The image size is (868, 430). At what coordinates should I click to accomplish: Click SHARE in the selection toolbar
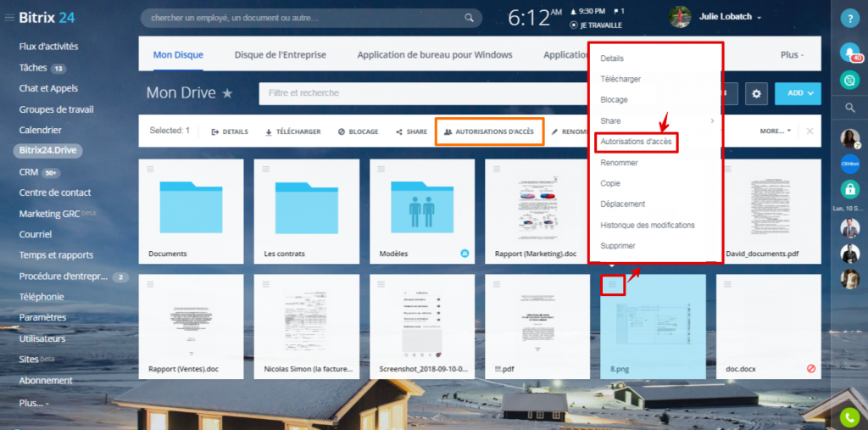pyautogui.click(x=411, y=131)
